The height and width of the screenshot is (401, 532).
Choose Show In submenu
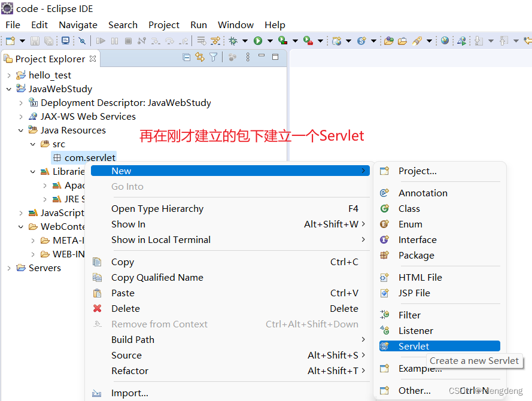click(230, 224)
